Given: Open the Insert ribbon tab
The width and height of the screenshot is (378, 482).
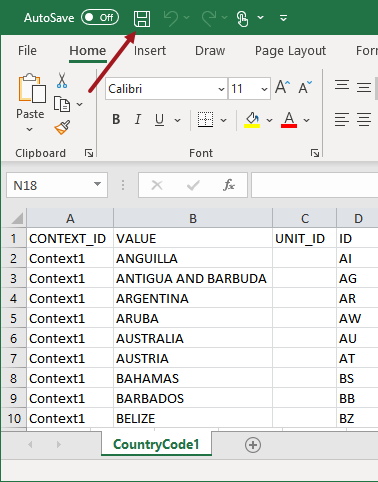Looking at the screenshot, I should click(x=150, y=51).
